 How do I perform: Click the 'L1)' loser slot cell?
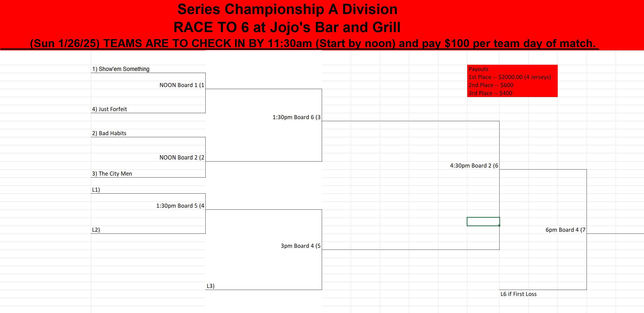point(148,190)
